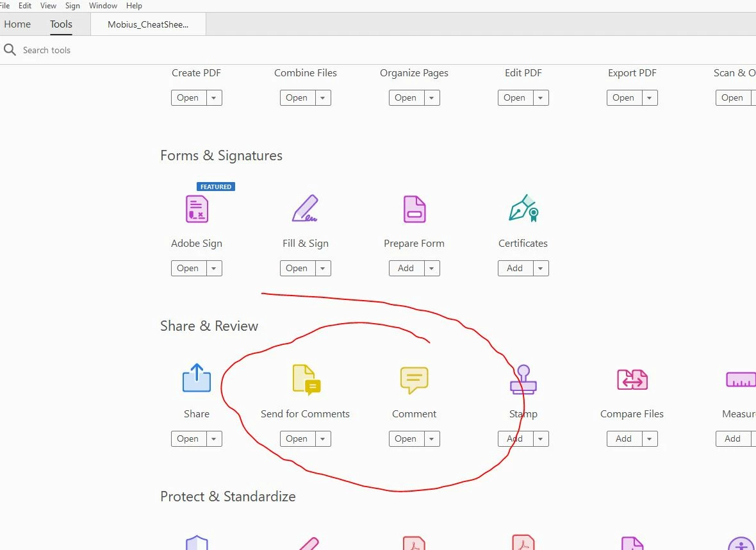Expand the Organize Pages dropdown arrow

pyautogui.click(x=432, y=98)
